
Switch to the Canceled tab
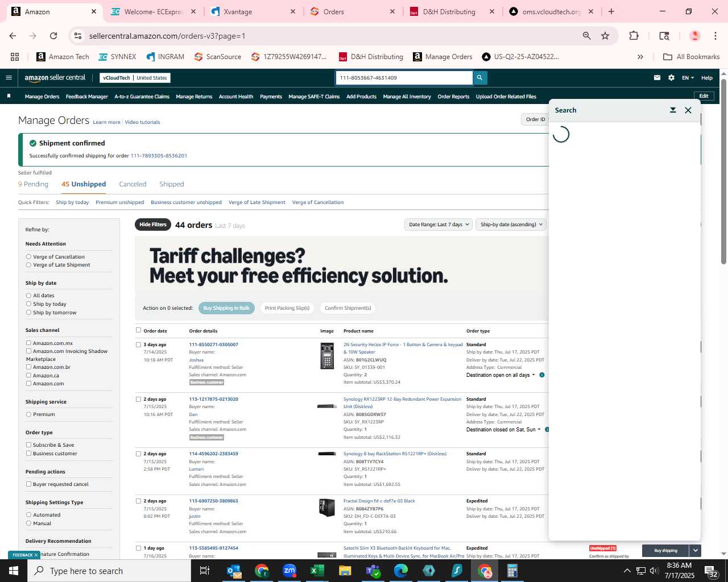click(x=133, y=184)
